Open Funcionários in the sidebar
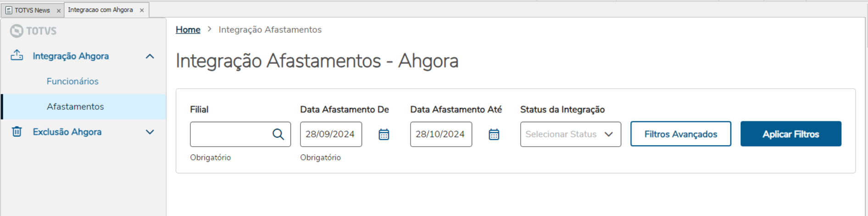 click(72, 81)
